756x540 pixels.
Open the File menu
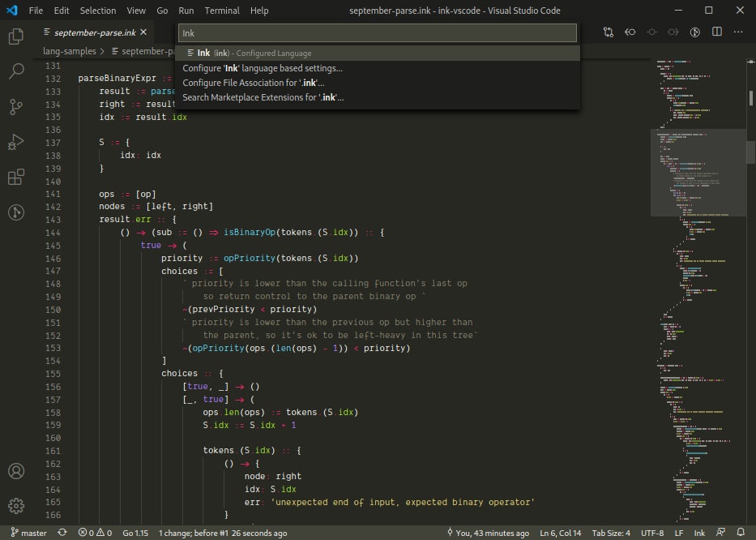pos(36,11)
